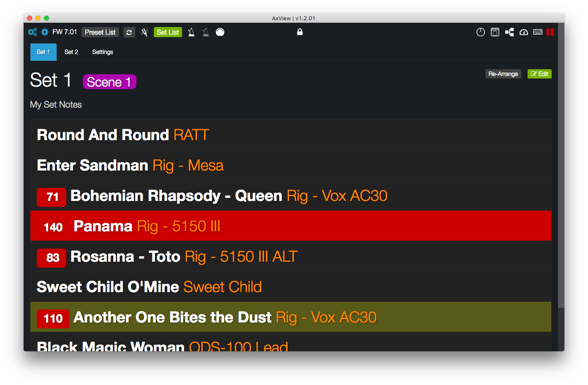Click the Preset List button
The width and height of the screenshot is (588, 385).
(x=100, y=32)
